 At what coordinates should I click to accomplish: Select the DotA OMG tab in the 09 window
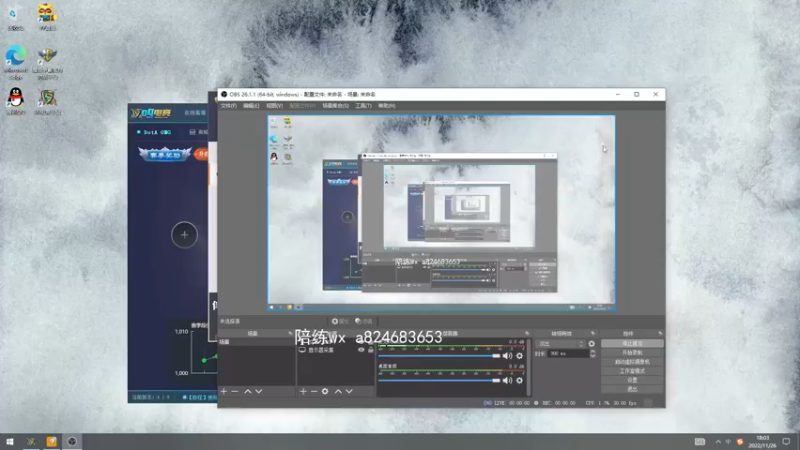[x=155, y=132]
